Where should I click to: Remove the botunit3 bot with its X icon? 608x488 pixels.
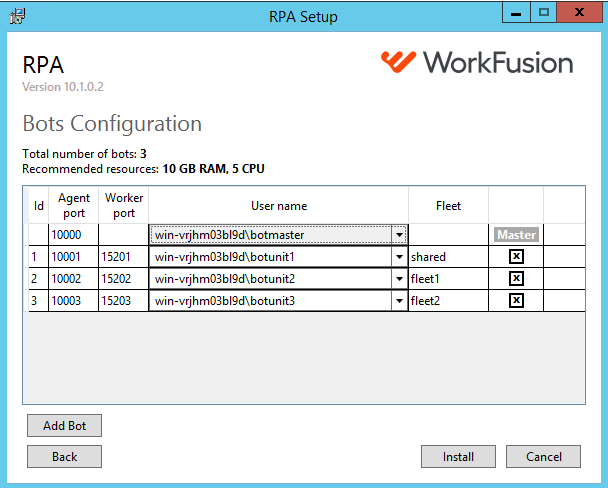pyautogui.click(x=516, y=301)
